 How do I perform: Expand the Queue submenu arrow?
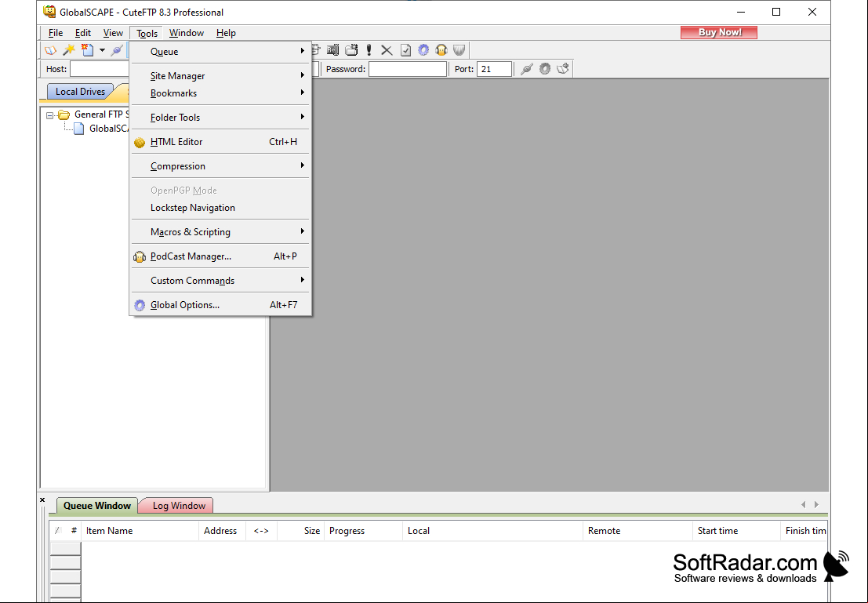302,51
